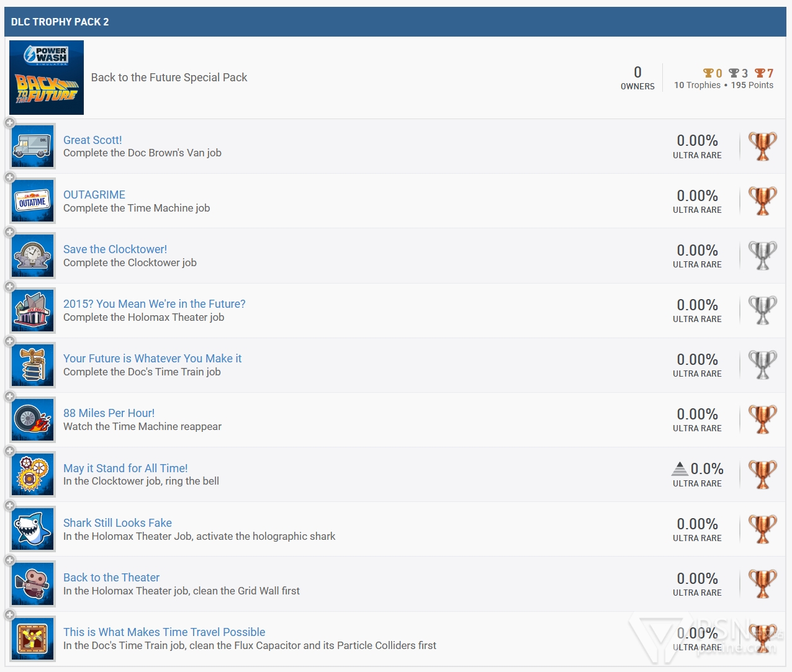Click the 10 Trophies • 195 Points text
792x672 pixels.
tap(724, 86)
